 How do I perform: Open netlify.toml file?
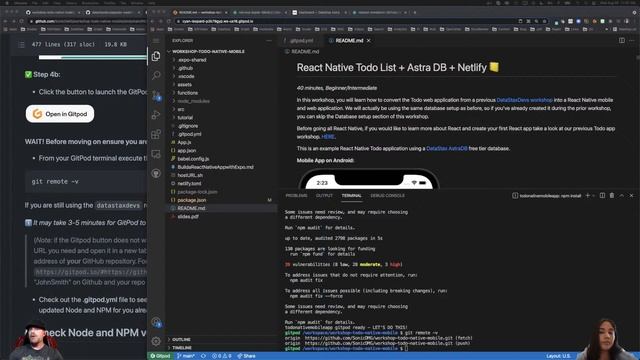(189, 183)
